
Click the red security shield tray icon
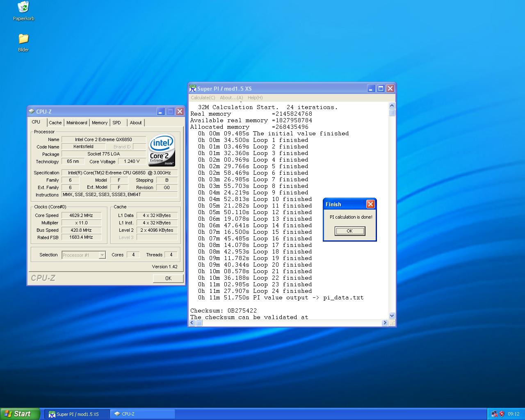[x=502, y=414]
